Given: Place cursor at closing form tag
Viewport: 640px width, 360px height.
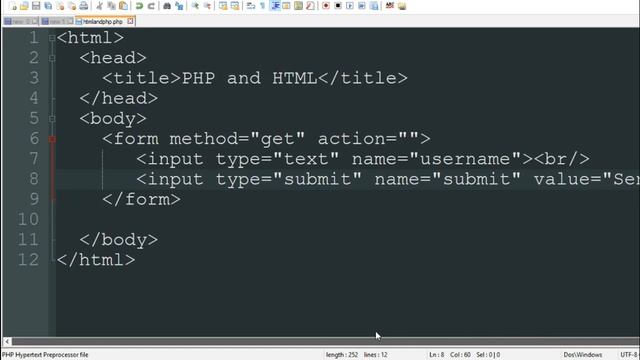Looking at the screenshot, I should click(141, 200).
